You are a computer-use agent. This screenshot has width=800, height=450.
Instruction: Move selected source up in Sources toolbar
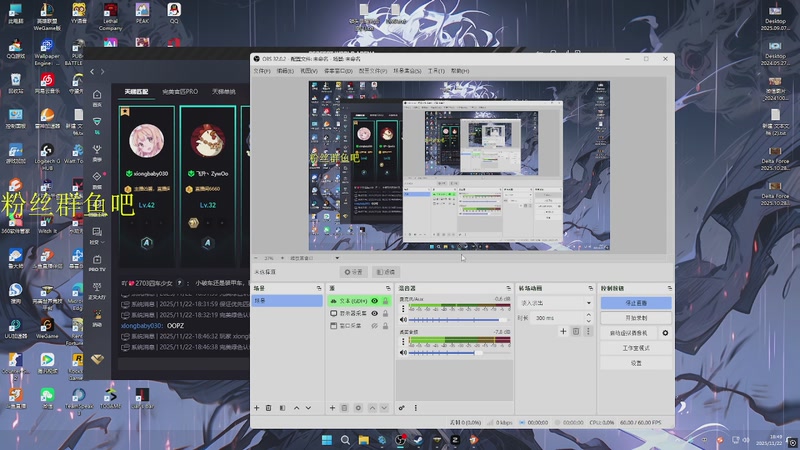point(372,408)
